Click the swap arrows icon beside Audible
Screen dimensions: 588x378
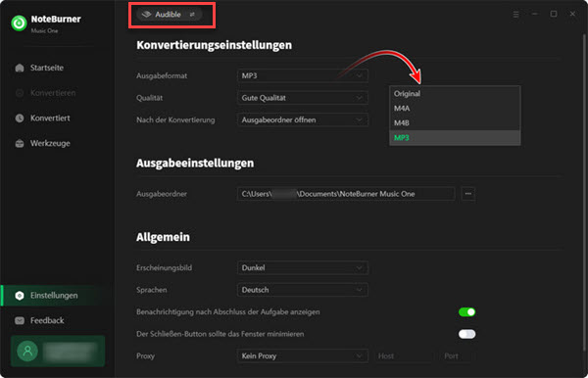point(192,15)
